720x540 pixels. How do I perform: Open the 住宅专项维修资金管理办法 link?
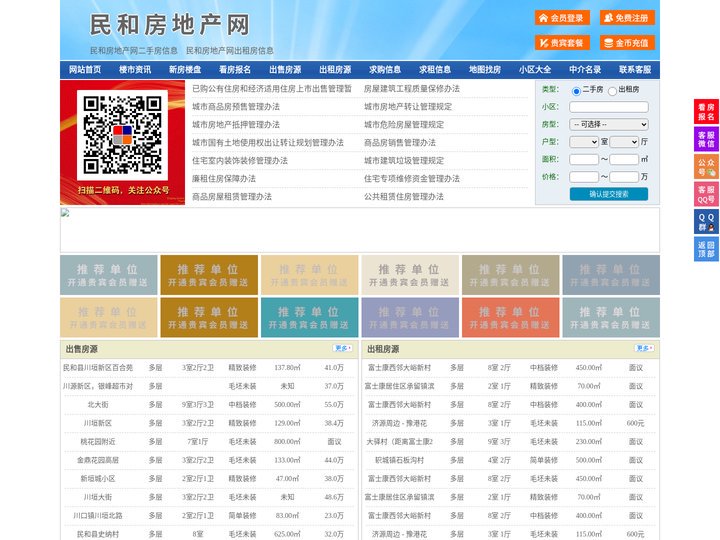[411, 178]
